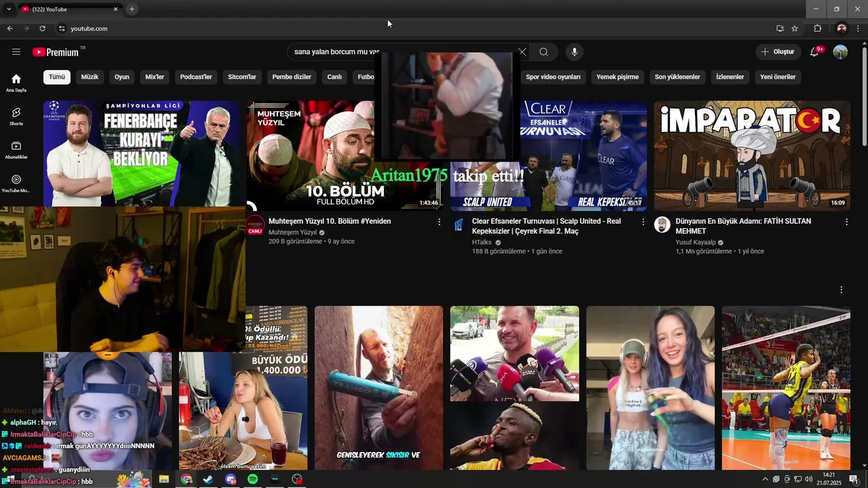Open the volume control in system tray
868x488 pixels.
coord(808,479)
